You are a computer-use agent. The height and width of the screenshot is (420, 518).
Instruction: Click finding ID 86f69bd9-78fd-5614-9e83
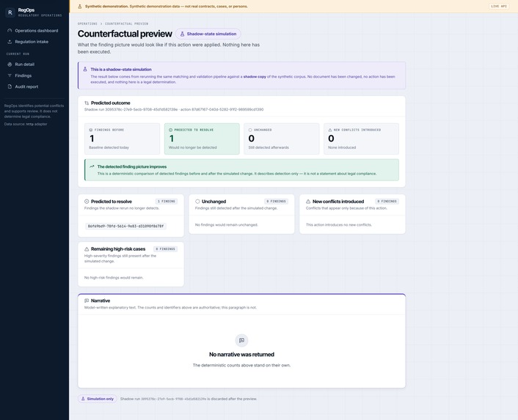[x=125, y=226]
